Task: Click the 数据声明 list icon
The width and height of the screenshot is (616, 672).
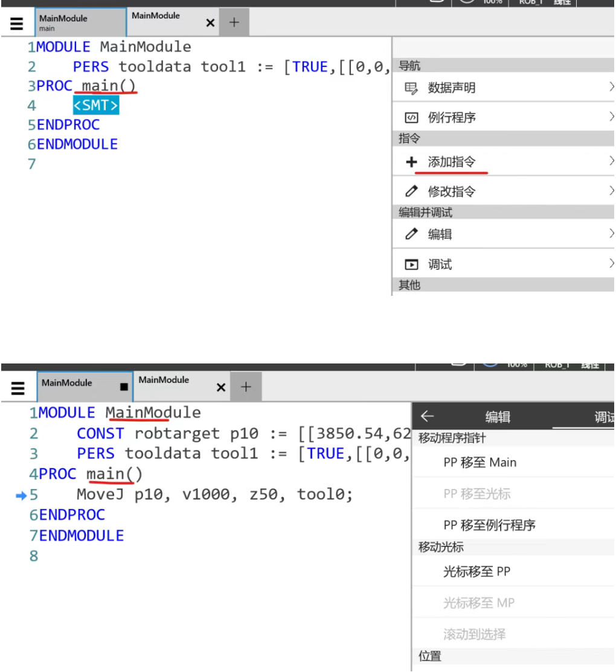Action: click(411, 88)
